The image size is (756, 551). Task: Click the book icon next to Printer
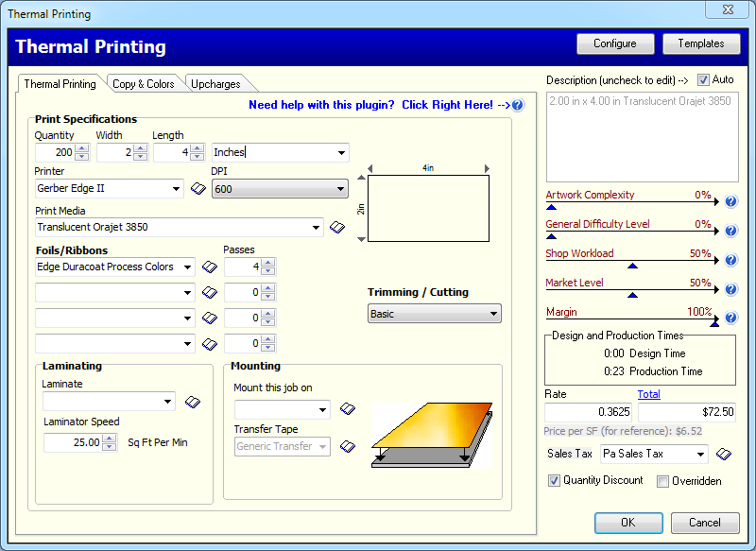pyautogui.click(x=198, y=189)
